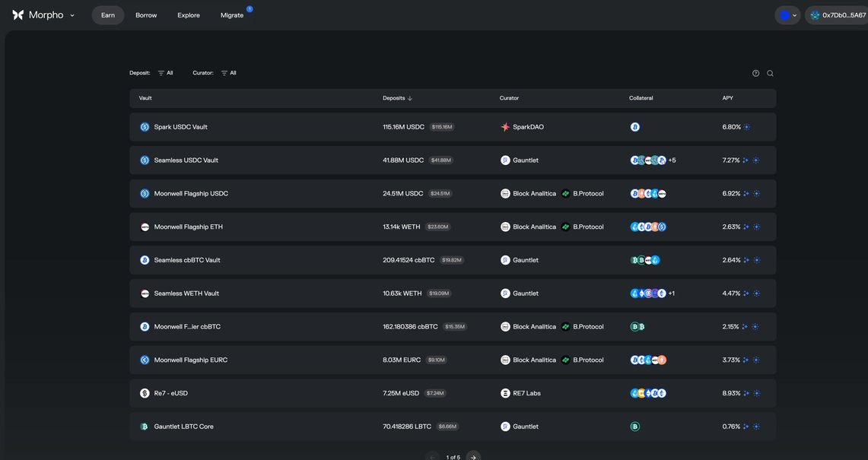Go to the next page arrow
The width and height of the screenshot is (868, 460).
(x=472, y=457)
